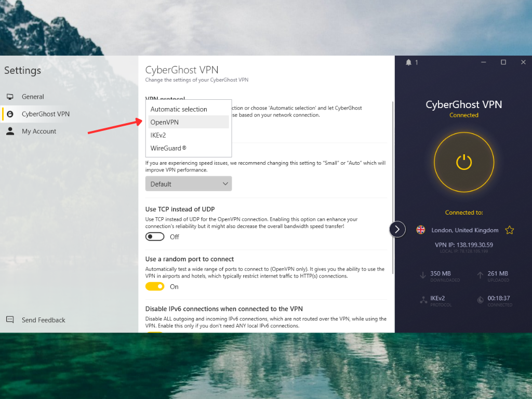This screenshot has height=399, width=532.
Task: Click the United Kingdom flag icon
Action: [420, 230]
